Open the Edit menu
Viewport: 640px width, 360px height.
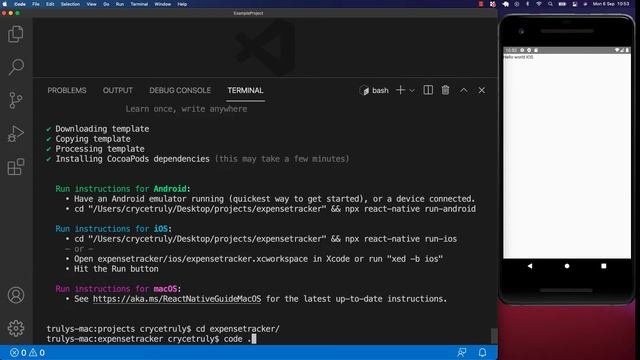50,4
